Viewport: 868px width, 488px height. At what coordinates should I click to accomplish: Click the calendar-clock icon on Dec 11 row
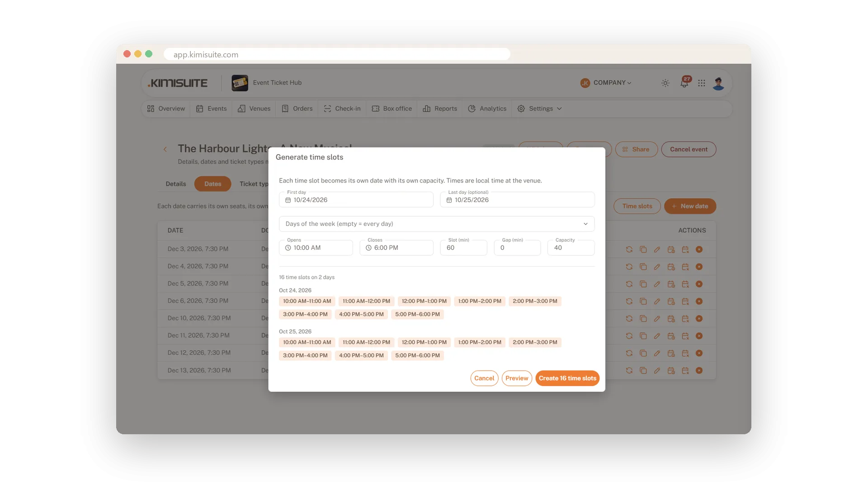[x=671, y=336]
